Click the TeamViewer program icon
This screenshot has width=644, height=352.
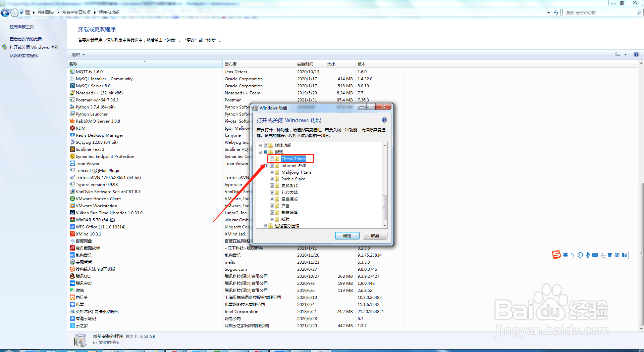point(72,164)
